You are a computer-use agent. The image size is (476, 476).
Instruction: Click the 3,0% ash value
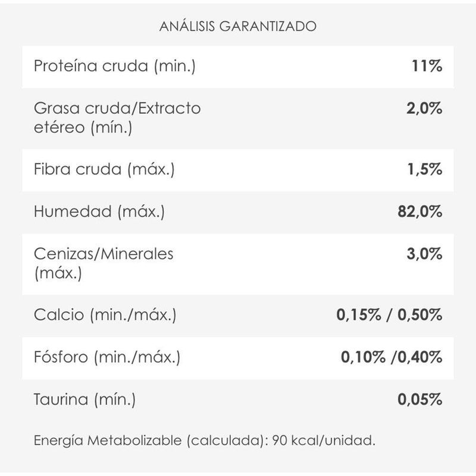(x=424, y=254)
